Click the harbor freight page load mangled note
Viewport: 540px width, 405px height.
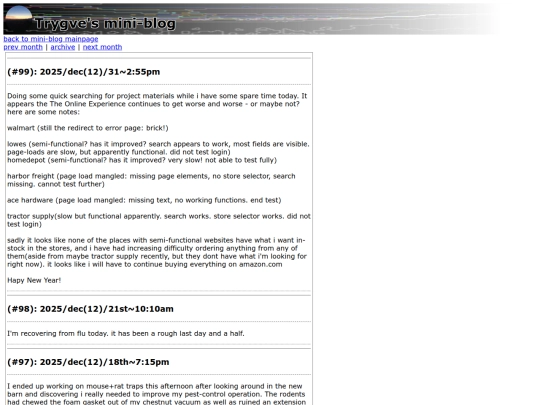151,180
